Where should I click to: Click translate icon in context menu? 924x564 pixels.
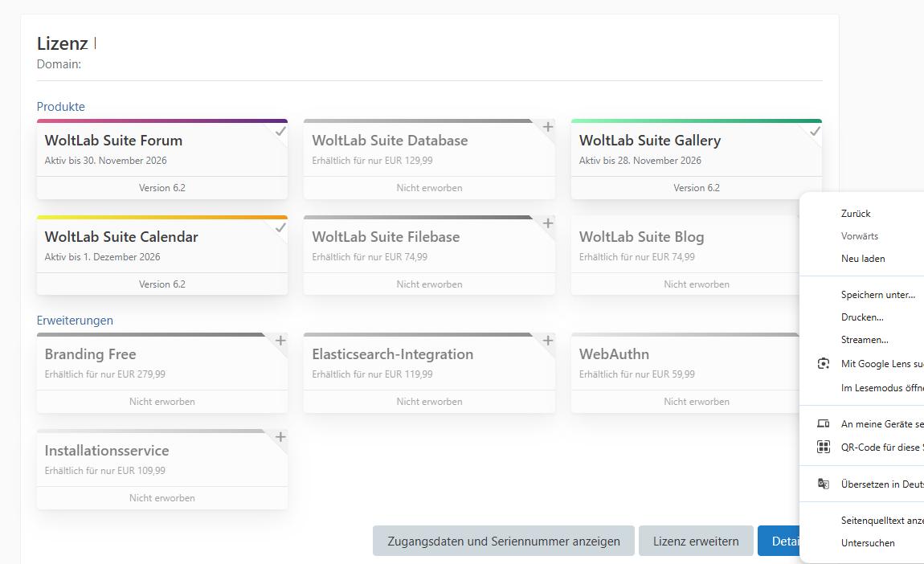click(x=823, y=484)
